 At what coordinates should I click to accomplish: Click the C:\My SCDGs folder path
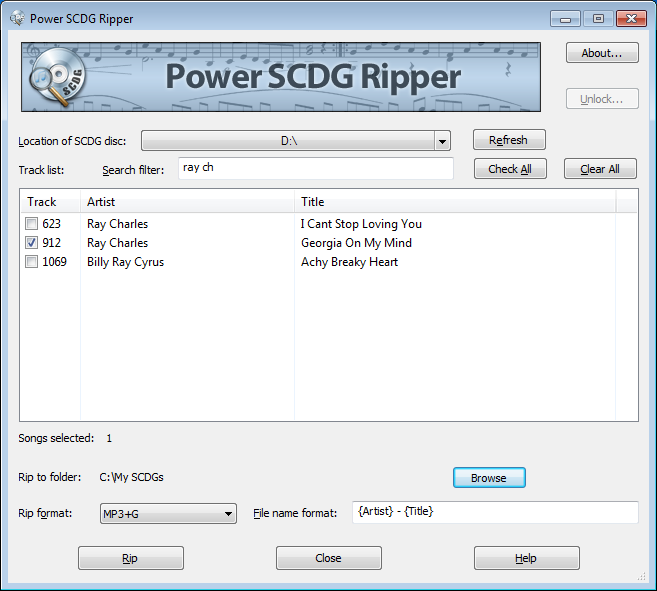click(131, 477)
